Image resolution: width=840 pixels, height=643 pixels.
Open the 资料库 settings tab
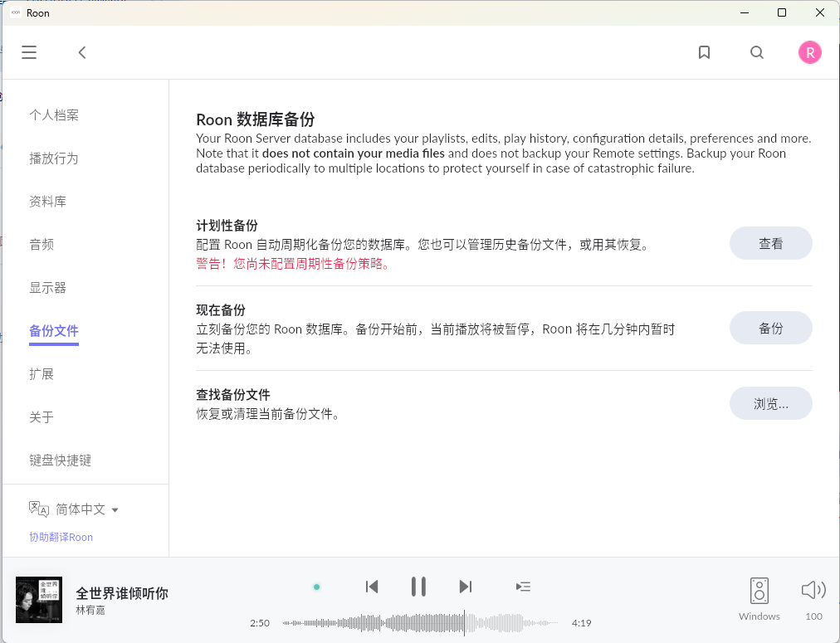[x=47, y=202]
